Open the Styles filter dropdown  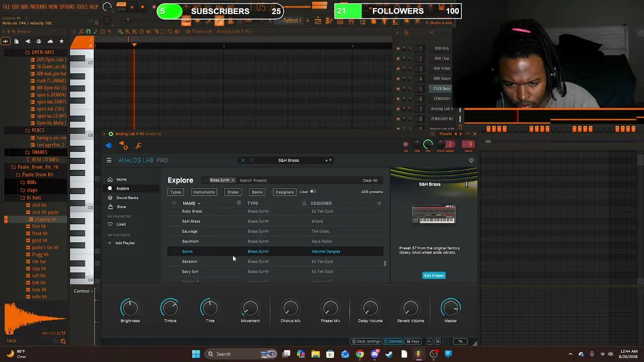(233, 192)
